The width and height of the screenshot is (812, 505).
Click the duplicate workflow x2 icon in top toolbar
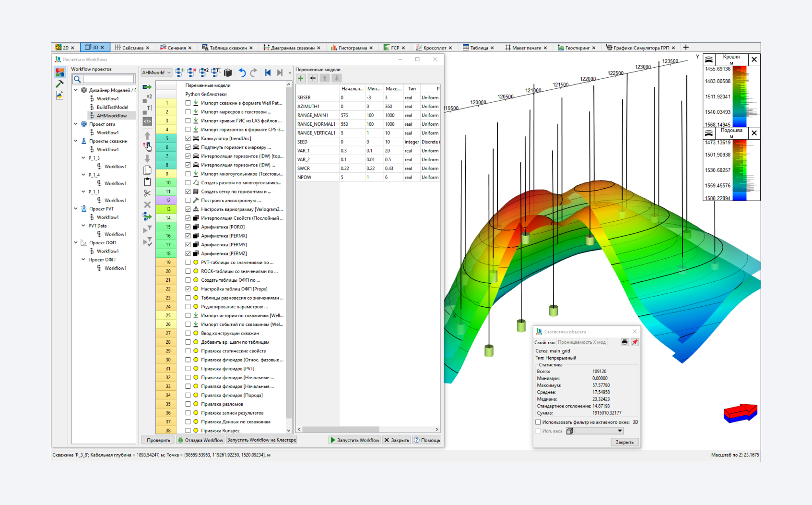[204, 72]
